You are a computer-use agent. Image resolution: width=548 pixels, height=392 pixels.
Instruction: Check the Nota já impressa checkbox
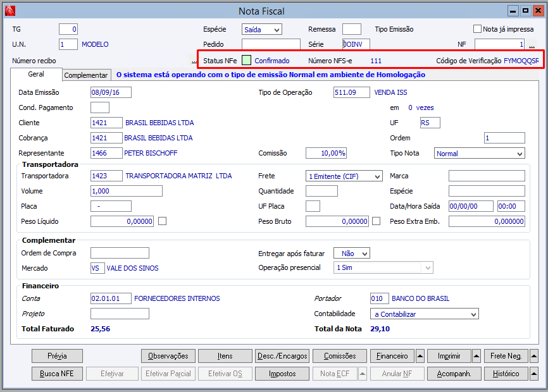click(478, 29)
